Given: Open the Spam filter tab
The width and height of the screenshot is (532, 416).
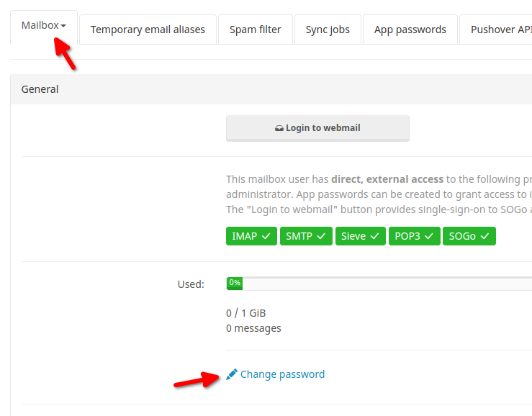Looking at the screenshot, I should tap(255, 30).
